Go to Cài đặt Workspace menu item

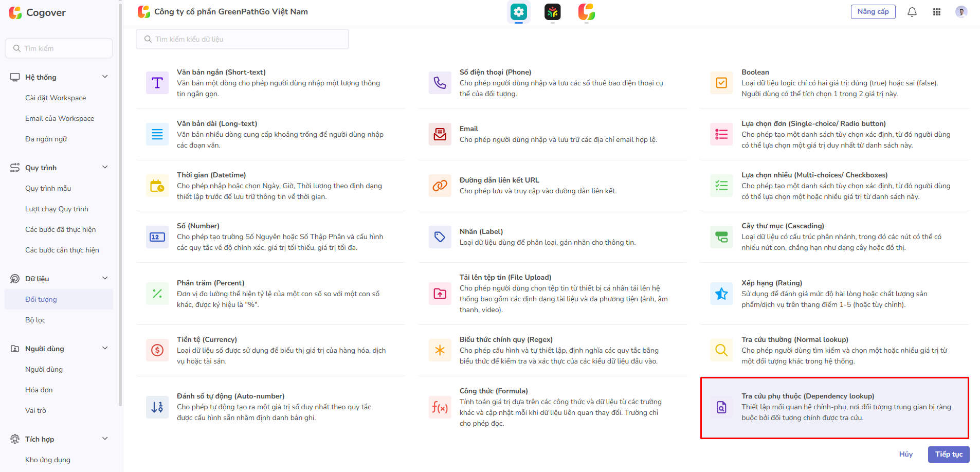[56, 98]
